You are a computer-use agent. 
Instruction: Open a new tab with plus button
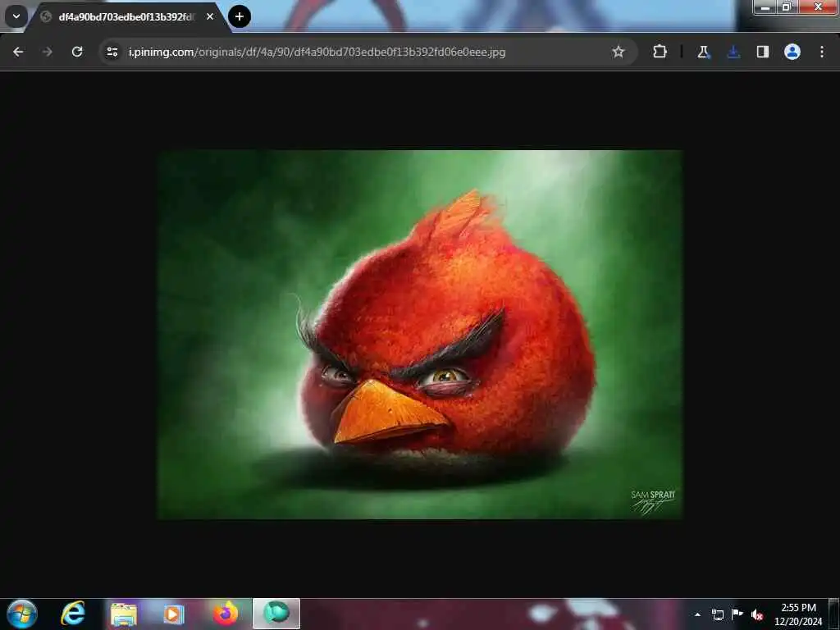pos(240,16)
